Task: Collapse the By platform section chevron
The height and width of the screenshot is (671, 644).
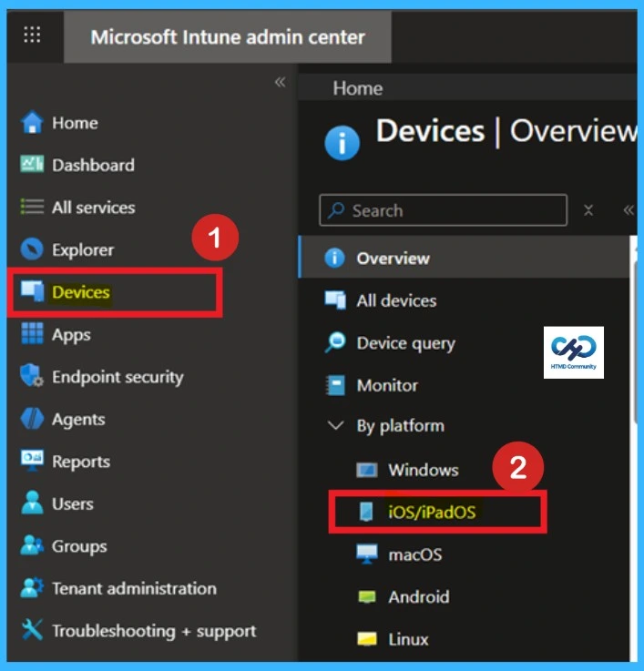Action: (x=335, y=425)
